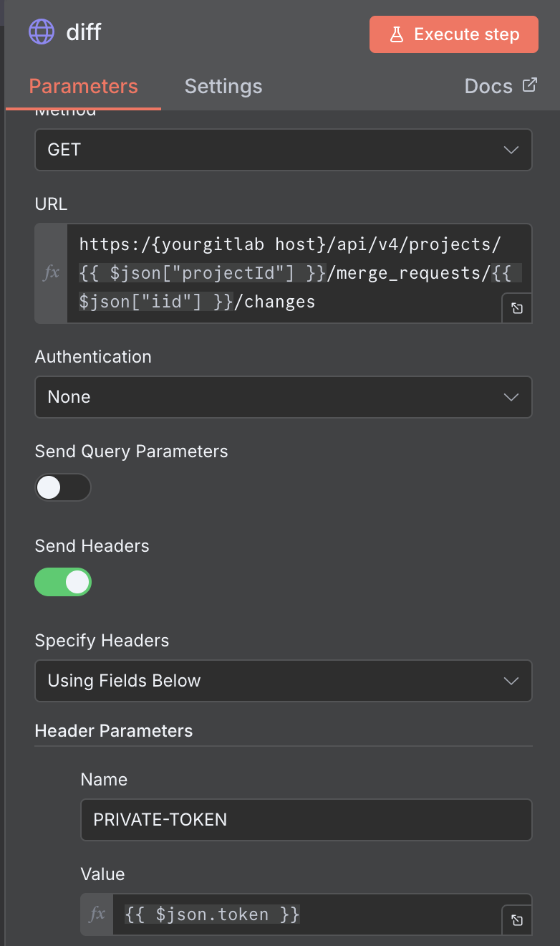Click the external link icon next to Docs
The width and height of the screenshot is (560, 946).
529,85
